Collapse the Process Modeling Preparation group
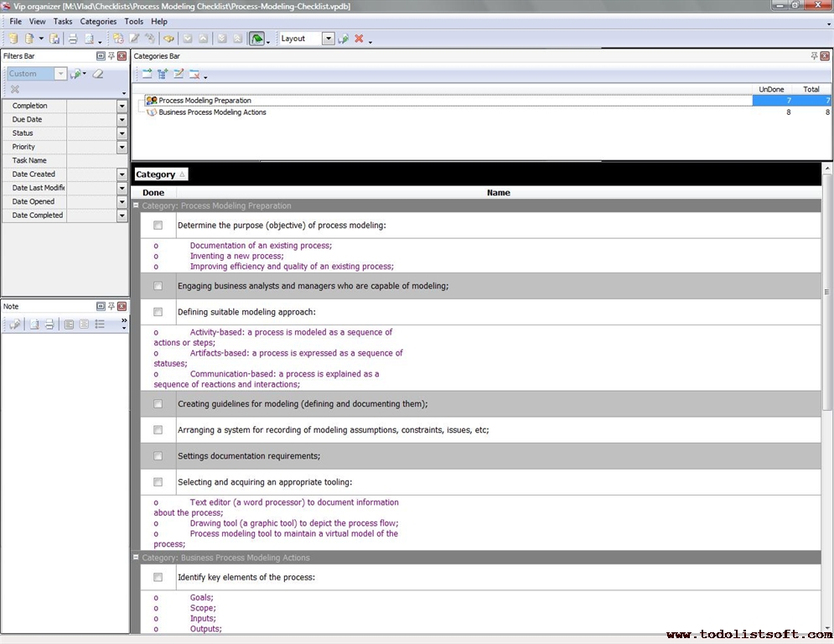 (137, 205)
